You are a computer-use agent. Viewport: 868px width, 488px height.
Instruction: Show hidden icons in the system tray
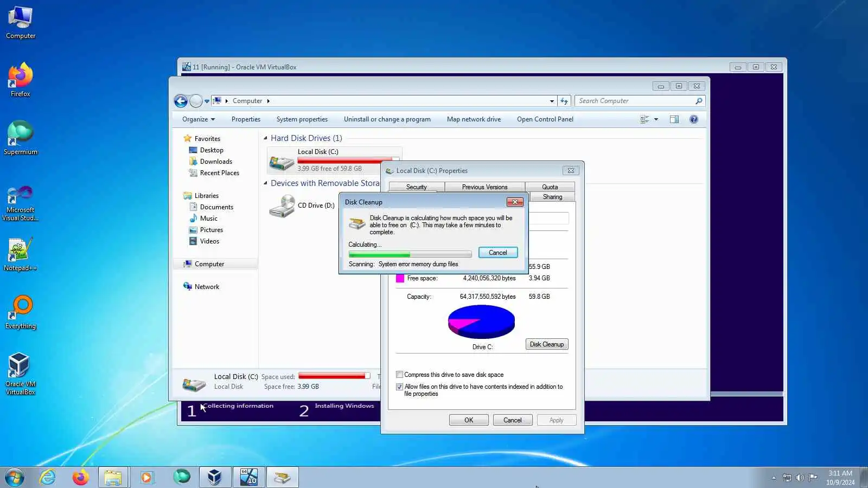[774, 478]
